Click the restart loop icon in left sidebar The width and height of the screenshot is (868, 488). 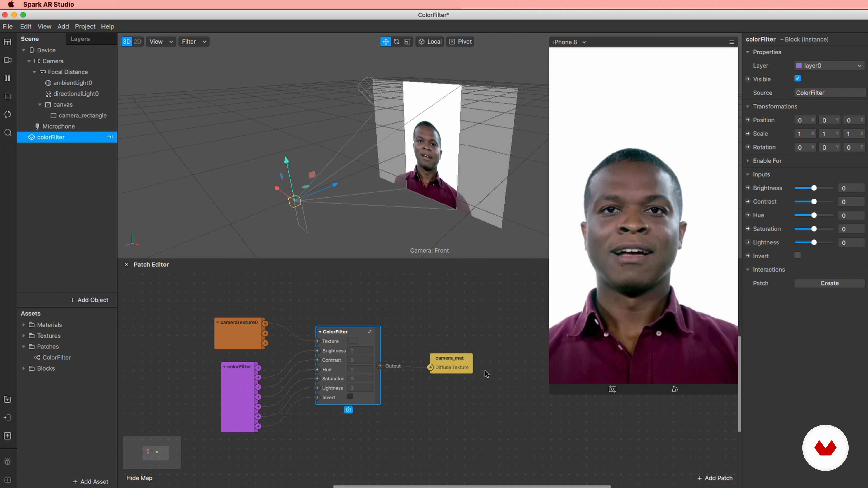click(7, 115)
